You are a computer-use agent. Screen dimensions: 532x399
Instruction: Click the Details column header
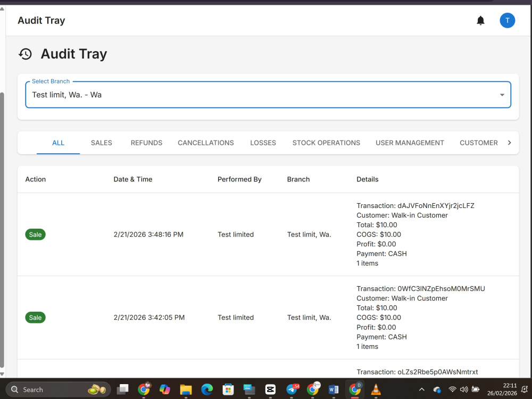tap(367, 179)
